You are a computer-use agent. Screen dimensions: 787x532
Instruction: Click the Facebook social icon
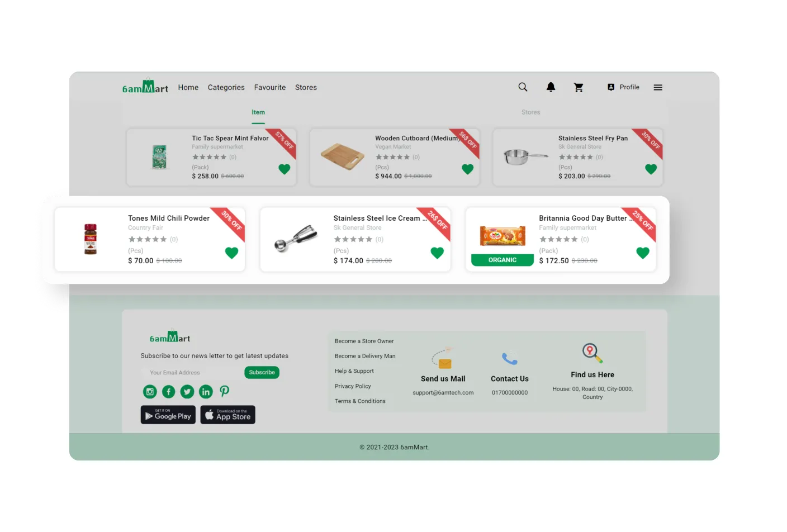tap(168, 392)
